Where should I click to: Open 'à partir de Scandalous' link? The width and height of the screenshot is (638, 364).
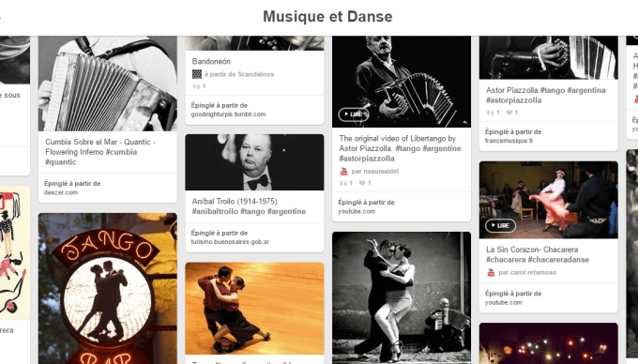click(x=239, y=74)
